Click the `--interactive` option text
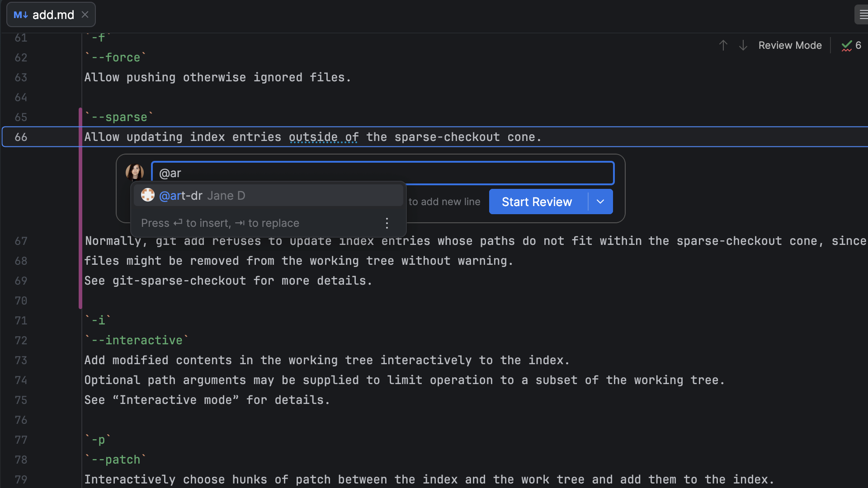 pos(137,340)
